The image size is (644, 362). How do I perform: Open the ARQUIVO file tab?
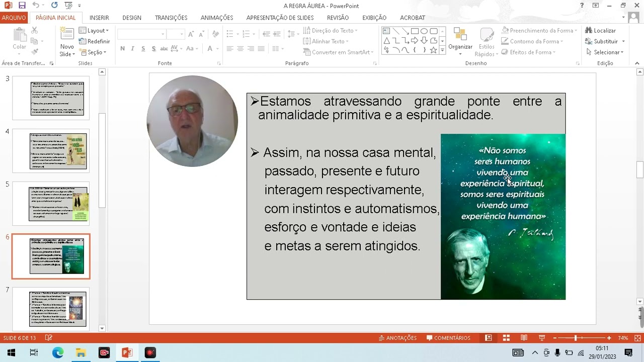[14, 18]
